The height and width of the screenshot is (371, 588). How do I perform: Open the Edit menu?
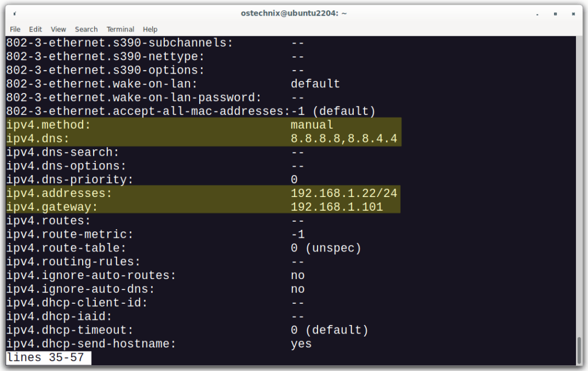(35, 29)
